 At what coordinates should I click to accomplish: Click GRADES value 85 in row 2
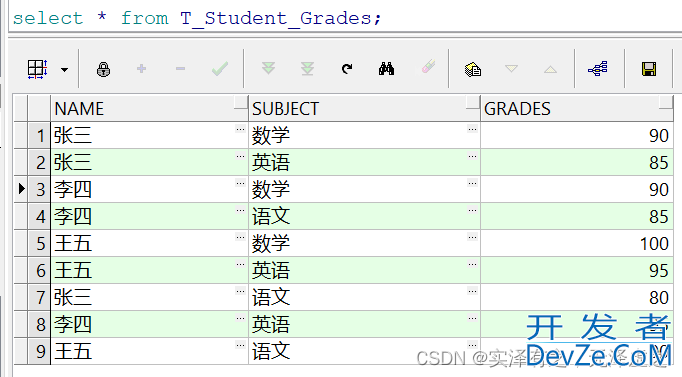[659, 163]
